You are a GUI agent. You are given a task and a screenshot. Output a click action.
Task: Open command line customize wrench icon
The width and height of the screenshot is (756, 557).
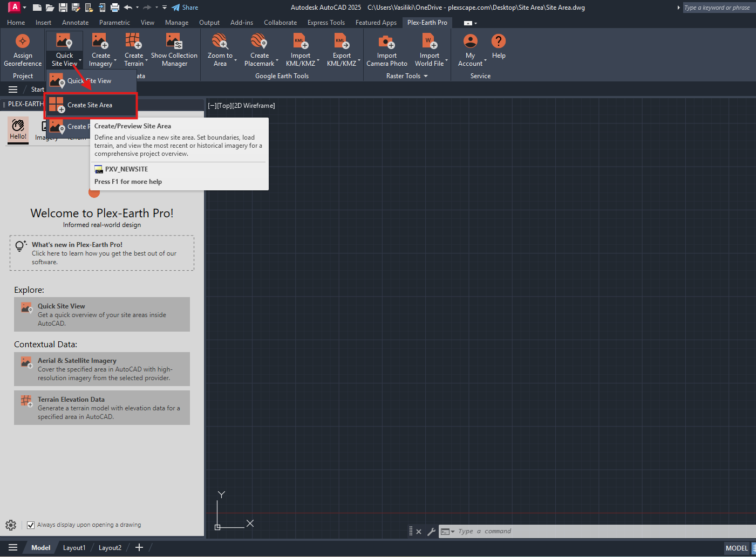coord(431,532)
